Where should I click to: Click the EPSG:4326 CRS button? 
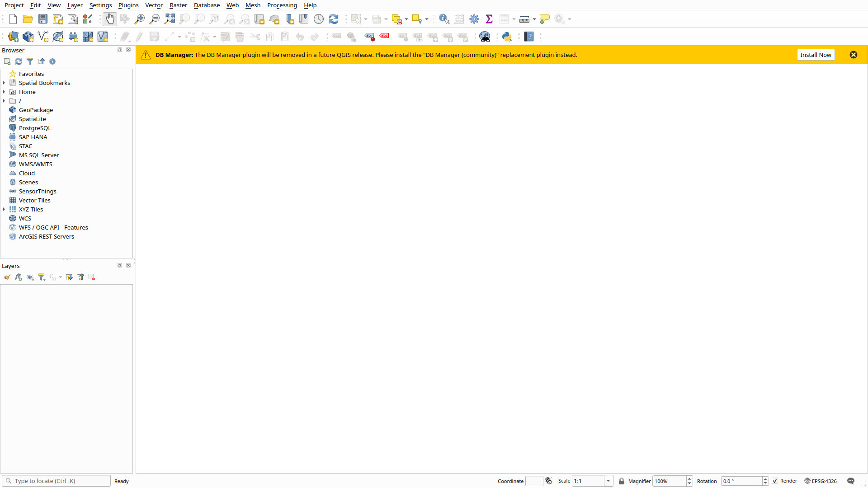pos(821,481)
